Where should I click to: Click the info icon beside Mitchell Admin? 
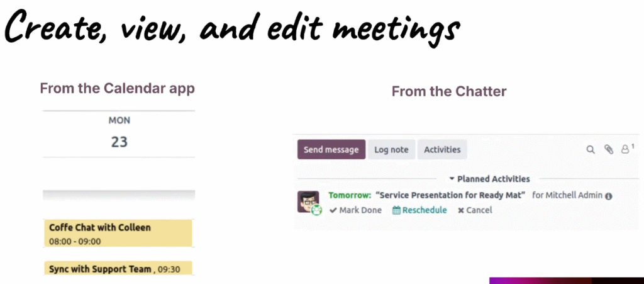pyautogui.click(x=608, y=196)
